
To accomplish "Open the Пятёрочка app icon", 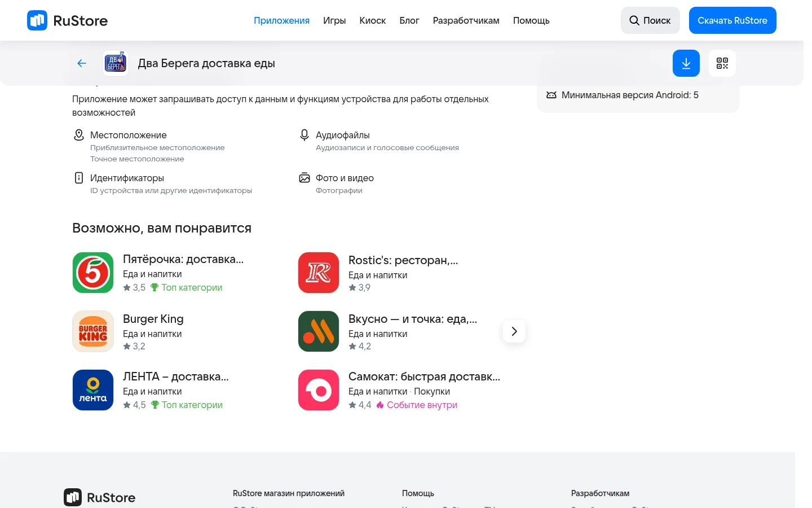I will click(x=93, y=273).
